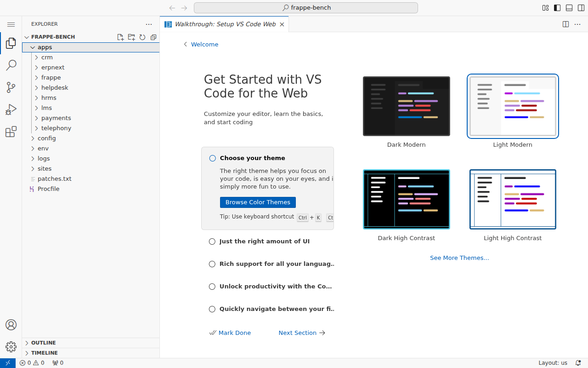Close the Walkthrough tab
The image size is (588, 368).
pos(282,24)
